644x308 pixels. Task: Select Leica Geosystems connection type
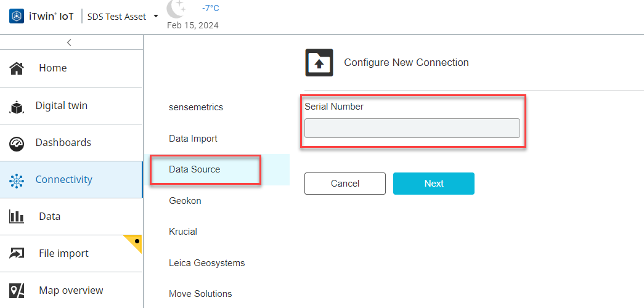pyautogui.click(x=206, y=263)
